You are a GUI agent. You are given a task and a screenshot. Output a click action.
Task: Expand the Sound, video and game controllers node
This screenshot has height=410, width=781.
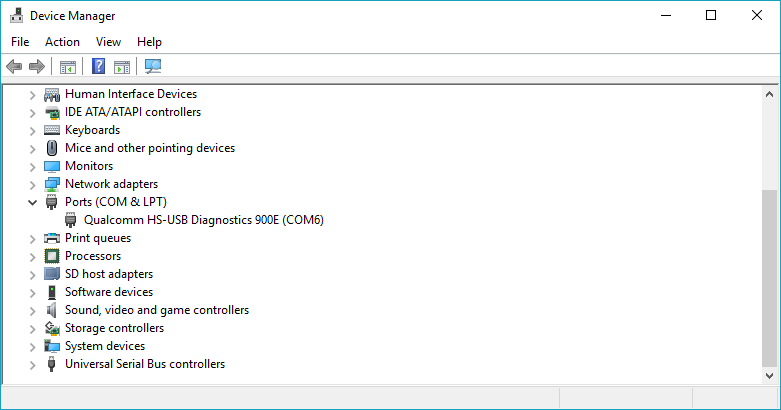pos(32,310)
